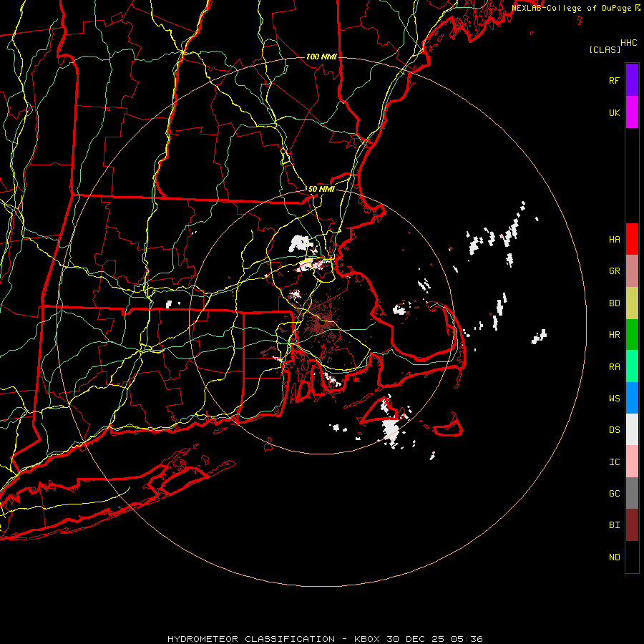The image size is (644, 644).
Task: Click the RF purple legend swatch
Action: (632, 80)
